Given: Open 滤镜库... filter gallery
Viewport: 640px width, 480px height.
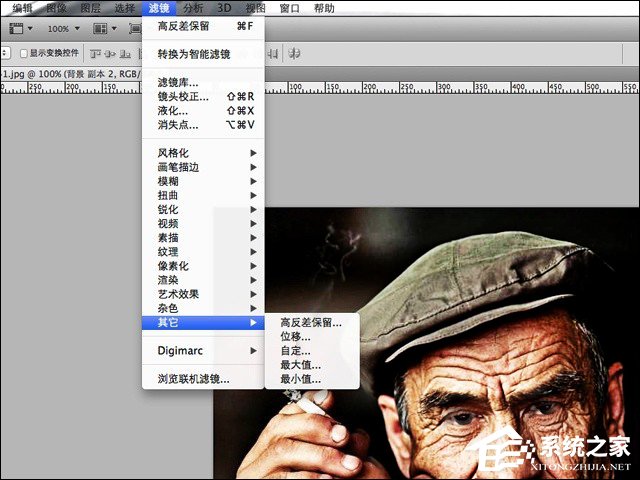Looking at the screenshot, I should [203, 82].
